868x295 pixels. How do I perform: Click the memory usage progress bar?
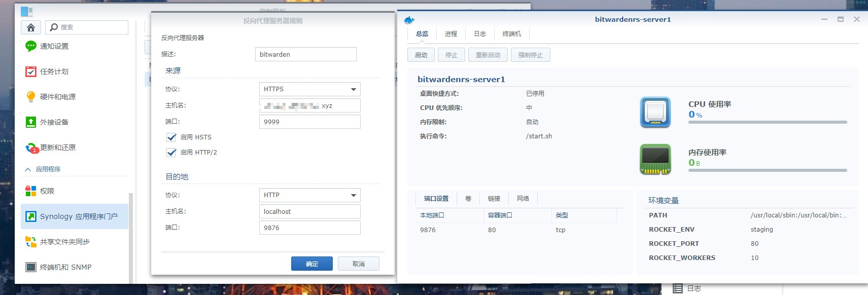point(768,170)
